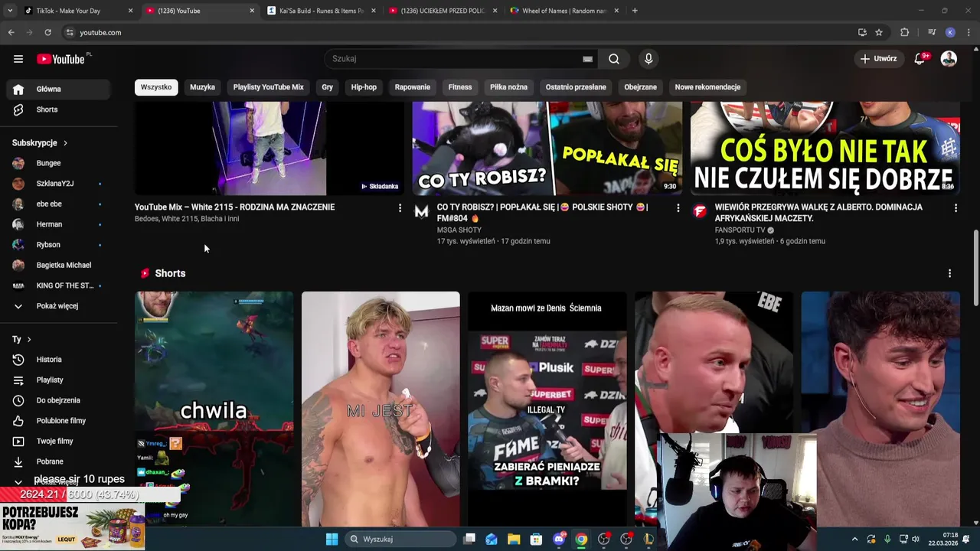Open Playlisty in sidebar
This screenshot has height=551, width=980.
click(58, 380)
